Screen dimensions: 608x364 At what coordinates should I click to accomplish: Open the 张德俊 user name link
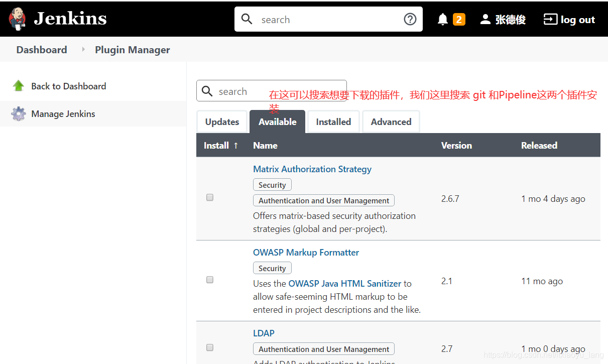coord(511,20)
